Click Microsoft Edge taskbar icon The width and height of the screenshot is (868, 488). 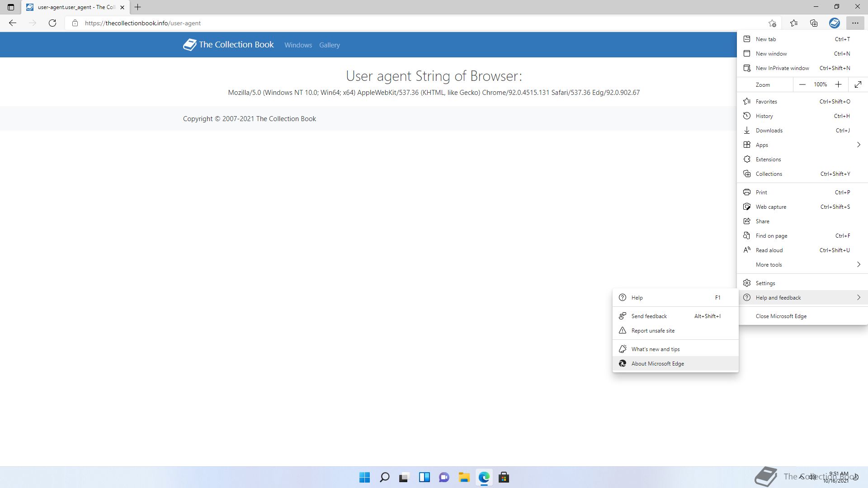pyautogui.click(x=484, y=477)
